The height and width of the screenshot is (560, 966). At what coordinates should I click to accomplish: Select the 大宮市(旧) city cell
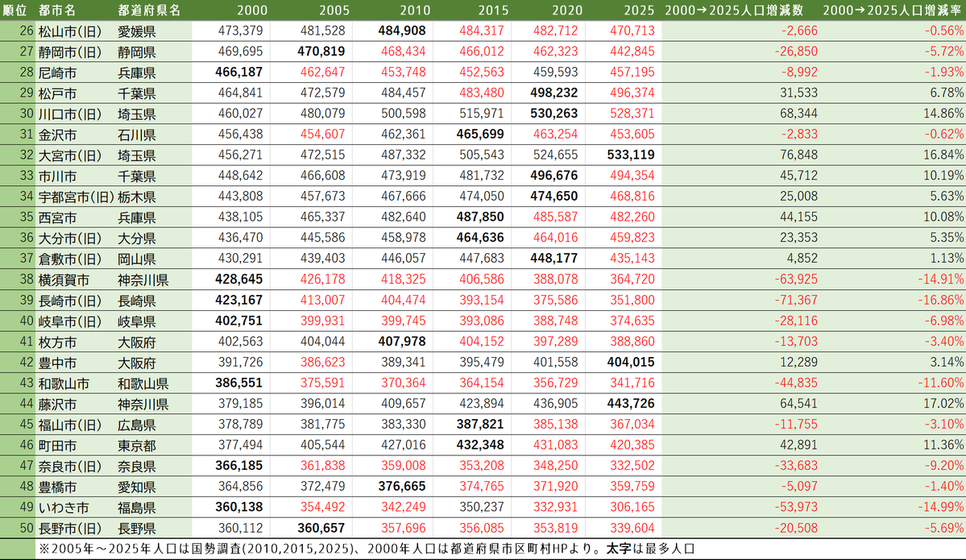[x=69, y=156]
